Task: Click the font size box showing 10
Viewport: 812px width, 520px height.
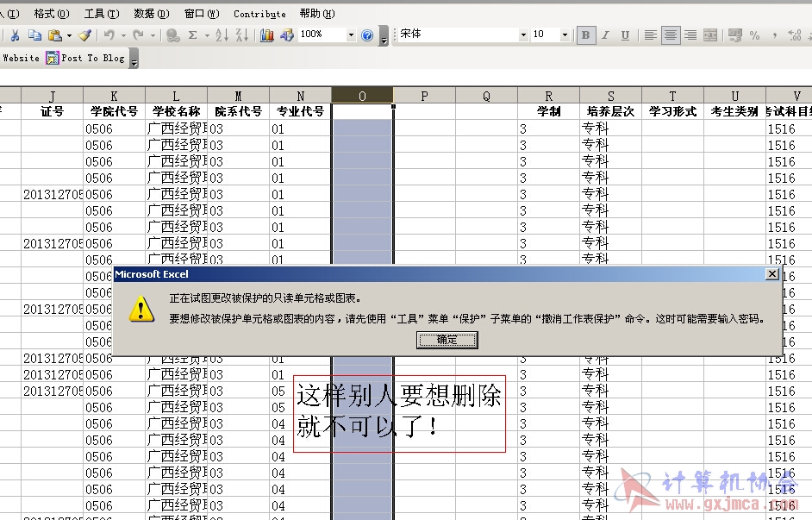Action: [546, 34]
